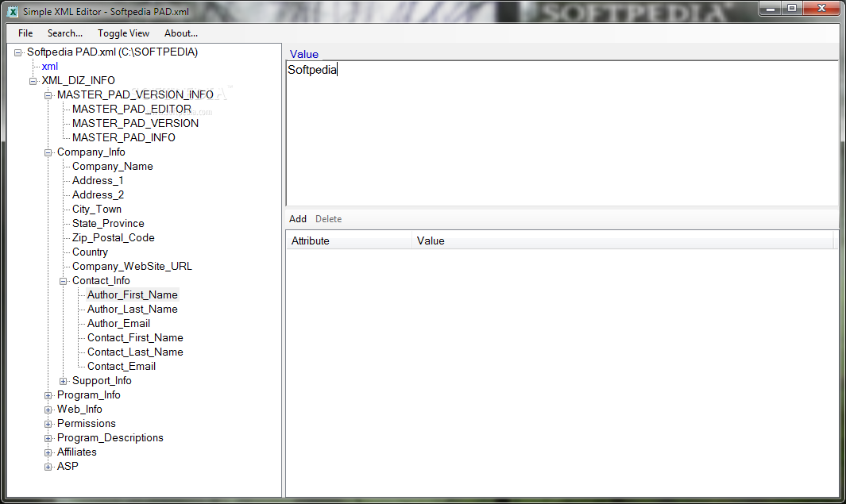The image size is (846, 504).
Task: Collapse the Softpedia PAD.xml root node
Action: pos(17,53)
